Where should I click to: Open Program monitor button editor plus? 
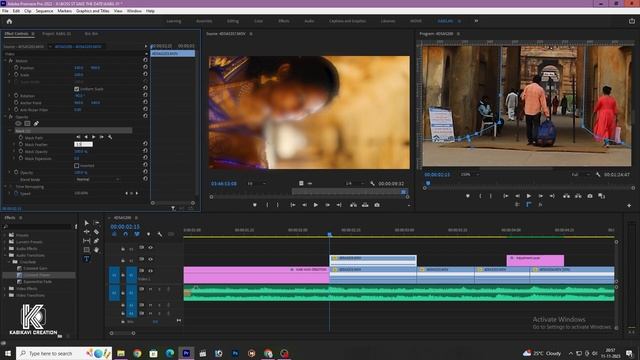coord(629,205)
